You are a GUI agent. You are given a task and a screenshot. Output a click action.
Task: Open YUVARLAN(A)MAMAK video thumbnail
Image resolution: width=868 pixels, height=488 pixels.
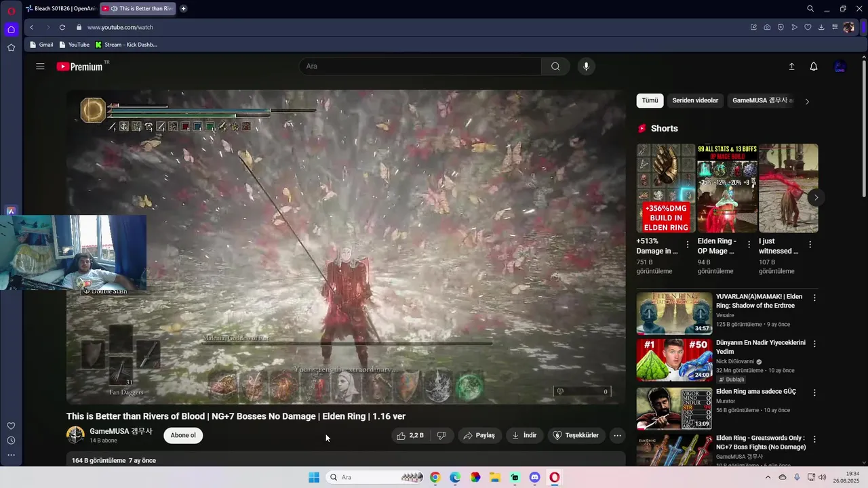pos(674,313)
